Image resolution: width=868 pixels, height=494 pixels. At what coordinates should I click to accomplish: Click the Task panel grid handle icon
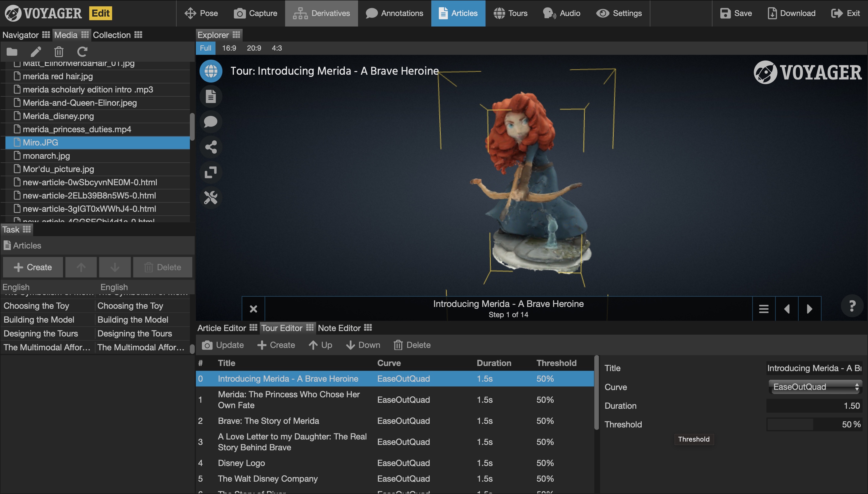coord(27,229)
